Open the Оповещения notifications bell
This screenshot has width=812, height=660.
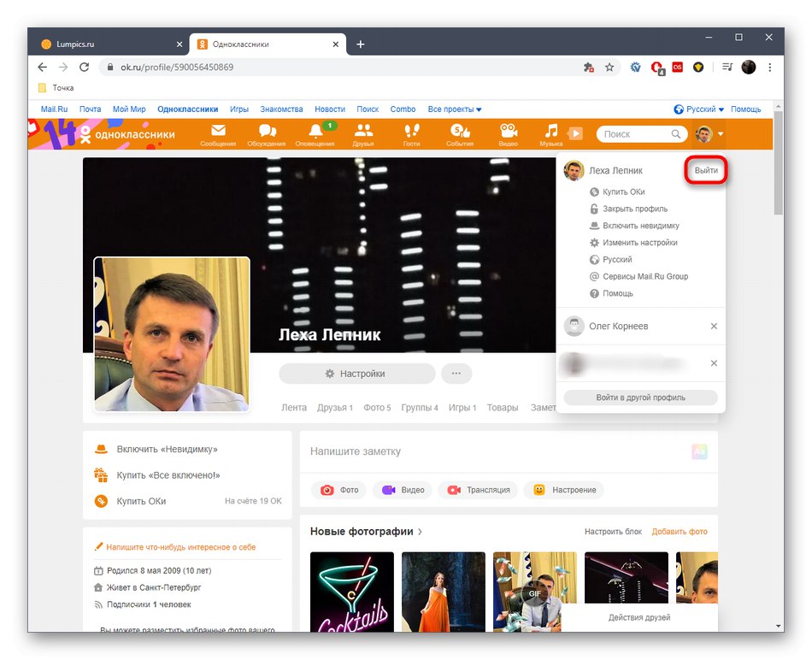pos(315,130)
